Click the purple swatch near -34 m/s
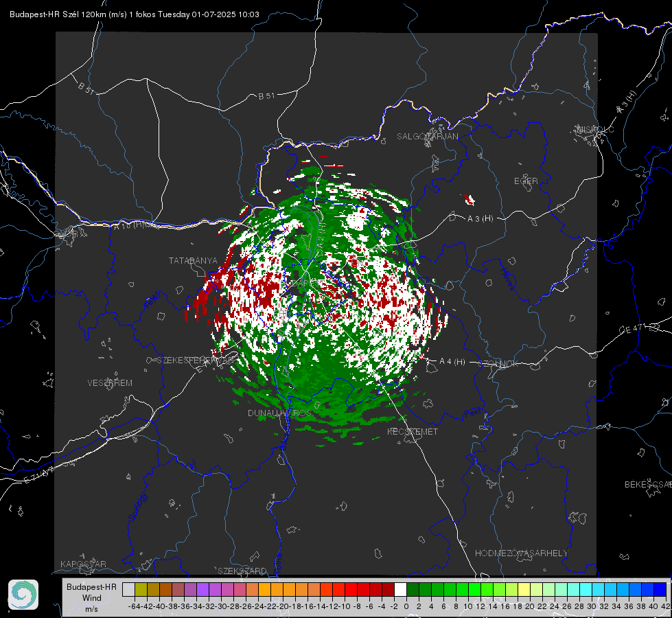672x618 pixels. click(x=202, y=589)
